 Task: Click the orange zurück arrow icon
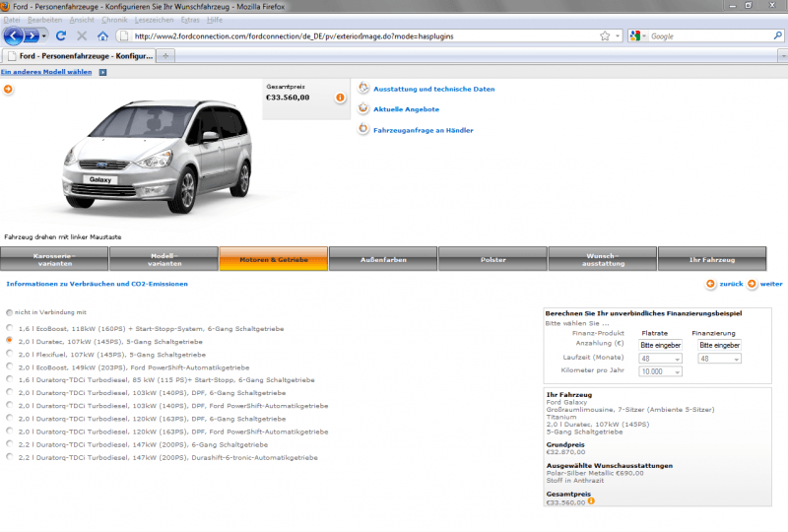(x=710, y=284)
